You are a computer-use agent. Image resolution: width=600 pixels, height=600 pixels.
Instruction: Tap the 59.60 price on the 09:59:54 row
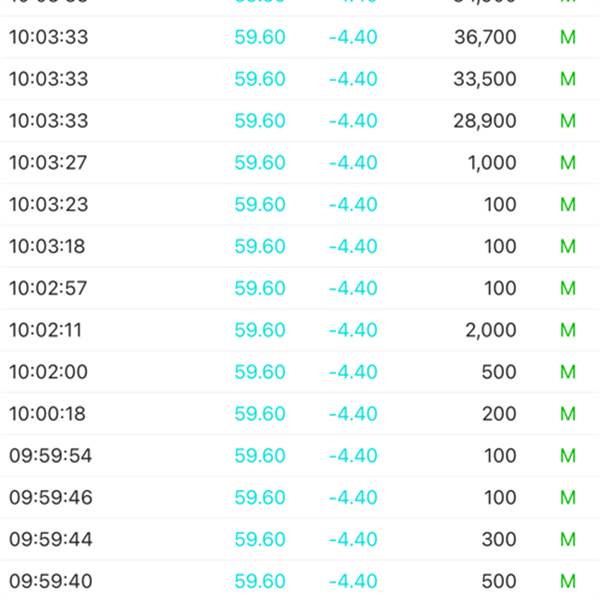[260, 455]
